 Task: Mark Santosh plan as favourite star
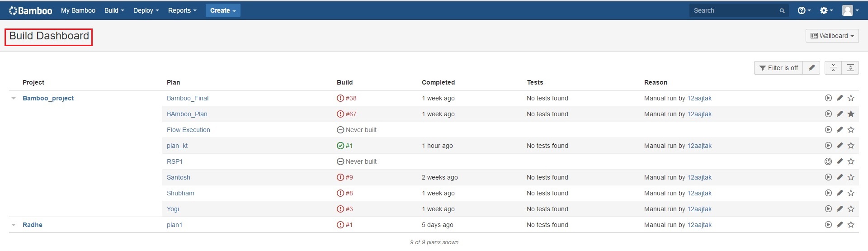[851, 177]
